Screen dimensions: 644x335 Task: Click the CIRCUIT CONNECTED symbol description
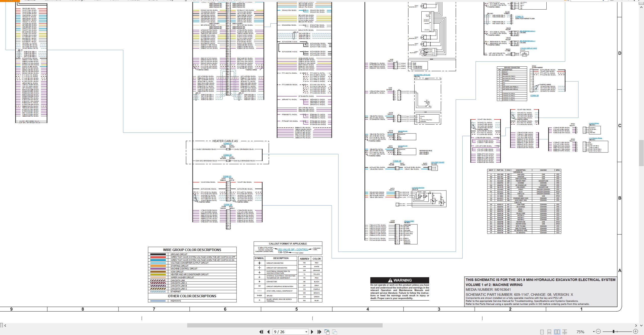[x=275, y=263]
